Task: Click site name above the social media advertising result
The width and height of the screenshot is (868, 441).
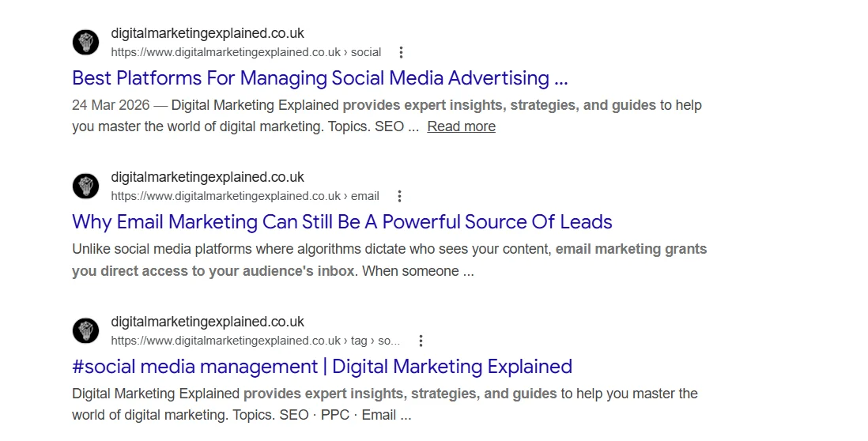Action: 207,33
